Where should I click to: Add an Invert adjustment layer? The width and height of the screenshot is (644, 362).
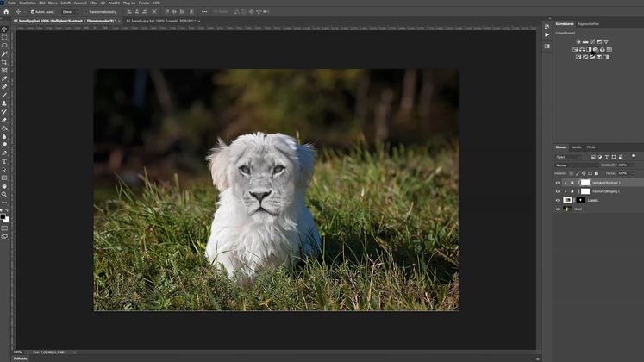point(578,57)
